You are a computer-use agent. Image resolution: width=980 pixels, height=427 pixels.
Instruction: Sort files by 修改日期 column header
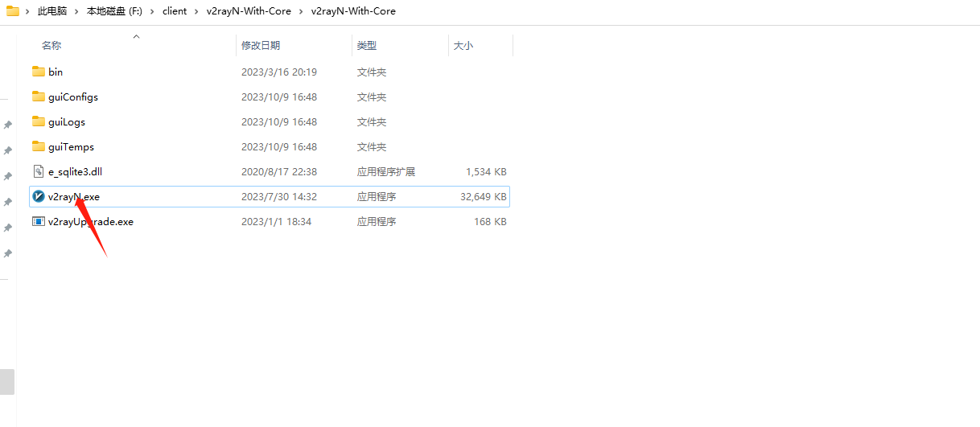pos(261,46)
